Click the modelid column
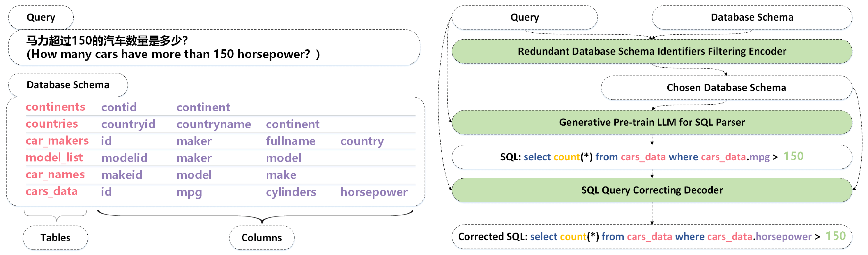Screen dimensions: 868x255 [124, 158]
